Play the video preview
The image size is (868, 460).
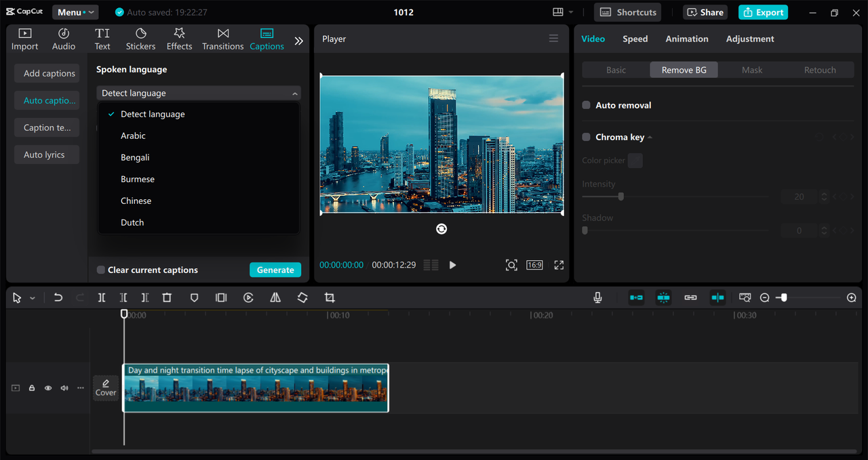452,265
